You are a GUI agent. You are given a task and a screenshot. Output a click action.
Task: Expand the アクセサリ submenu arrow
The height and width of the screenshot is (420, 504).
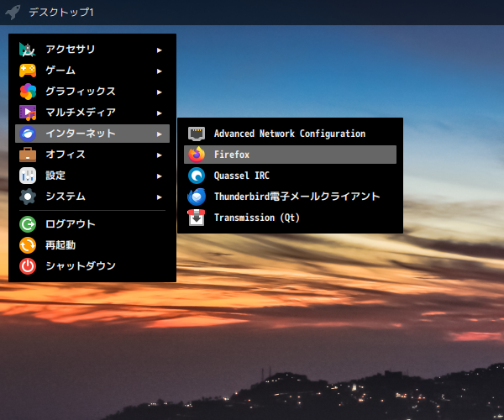[159, 50]
